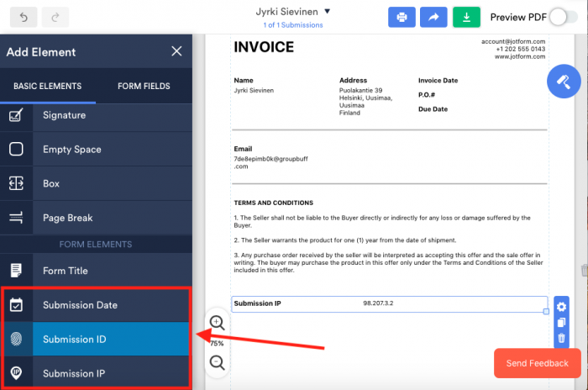The height and width of the screenshot is (390, 588).
Task: Duplicate the Submission IP field
Action: coord(561,323)
